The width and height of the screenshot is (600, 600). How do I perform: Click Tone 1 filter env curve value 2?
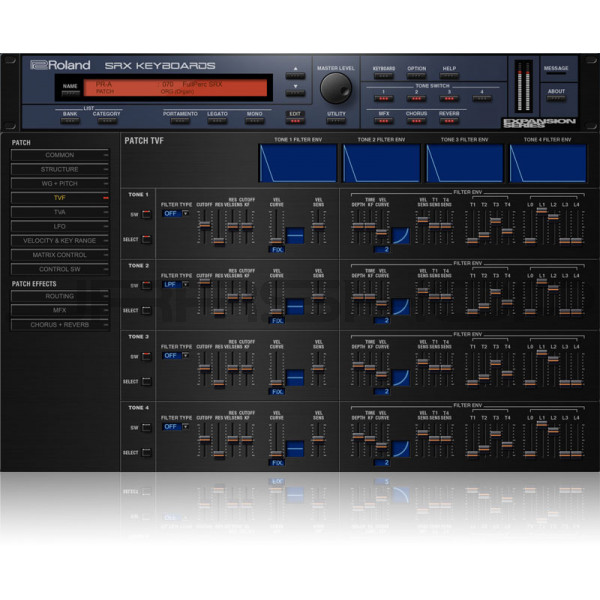tap(382, 249)
